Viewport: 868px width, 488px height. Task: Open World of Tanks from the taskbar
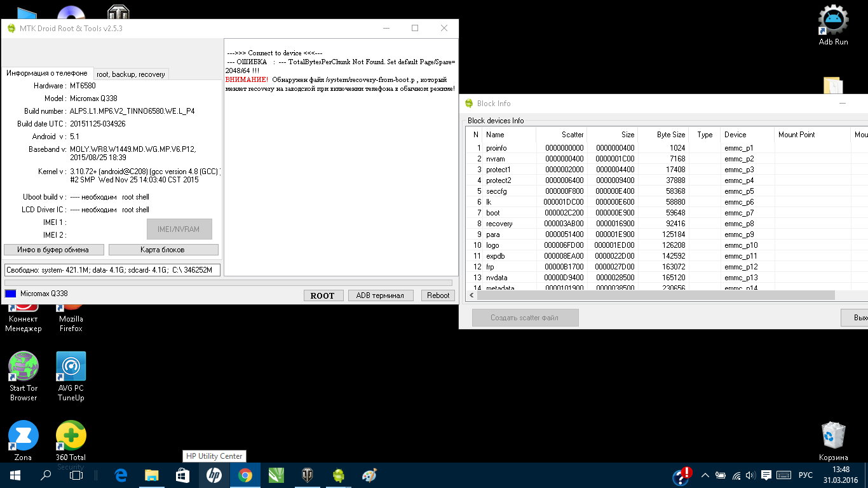coord(307,475)
